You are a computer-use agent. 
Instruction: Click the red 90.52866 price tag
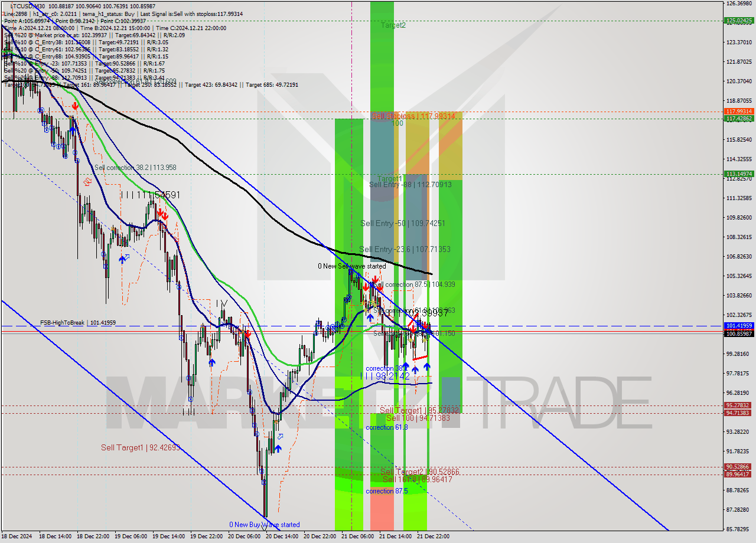coord(739,467)
